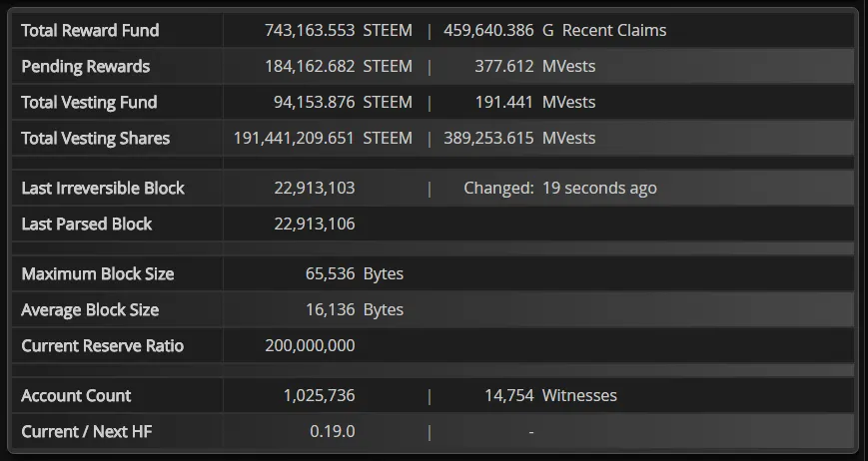Click the Current Reserve Ratio label
The height and width of the screenshot is (461, 868).
point(103,345)
